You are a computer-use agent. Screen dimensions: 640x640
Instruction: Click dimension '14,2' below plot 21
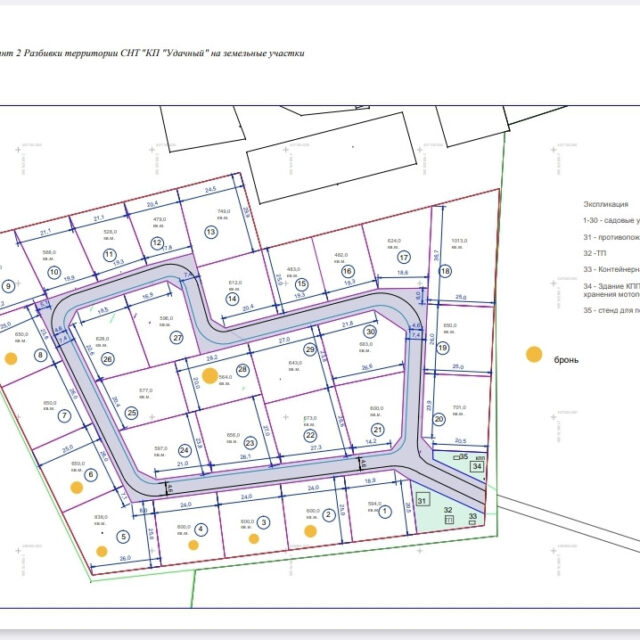(371, 442)
